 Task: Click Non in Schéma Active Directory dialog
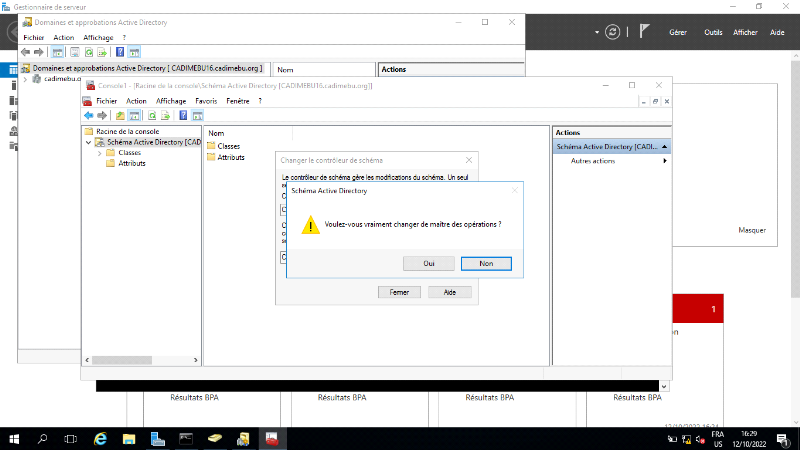point(486,263)
